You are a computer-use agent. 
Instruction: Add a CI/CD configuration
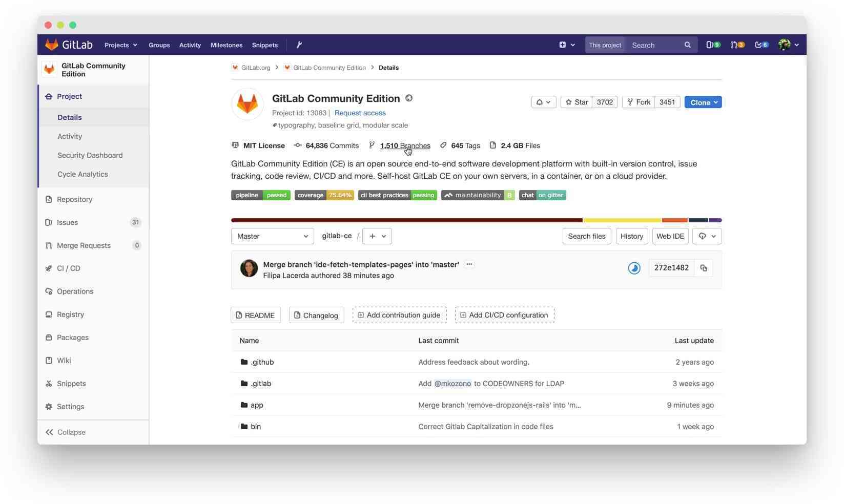pyautogui.click(x=504, y=315)
